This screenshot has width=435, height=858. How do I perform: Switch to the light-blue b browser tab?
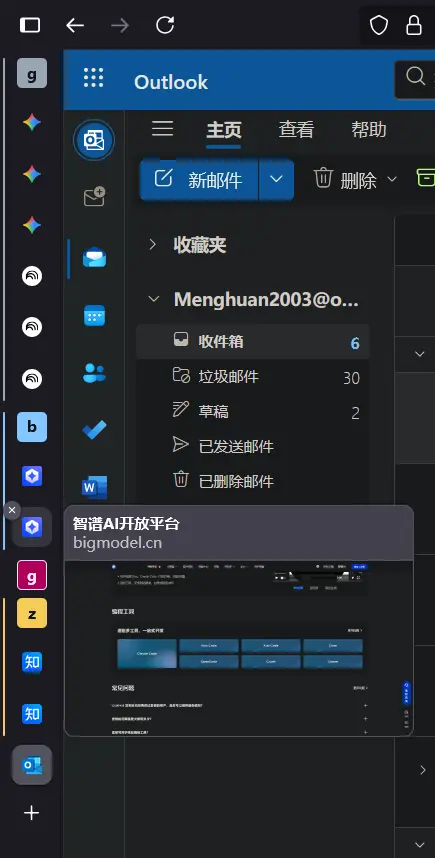[x=32, y=427]
